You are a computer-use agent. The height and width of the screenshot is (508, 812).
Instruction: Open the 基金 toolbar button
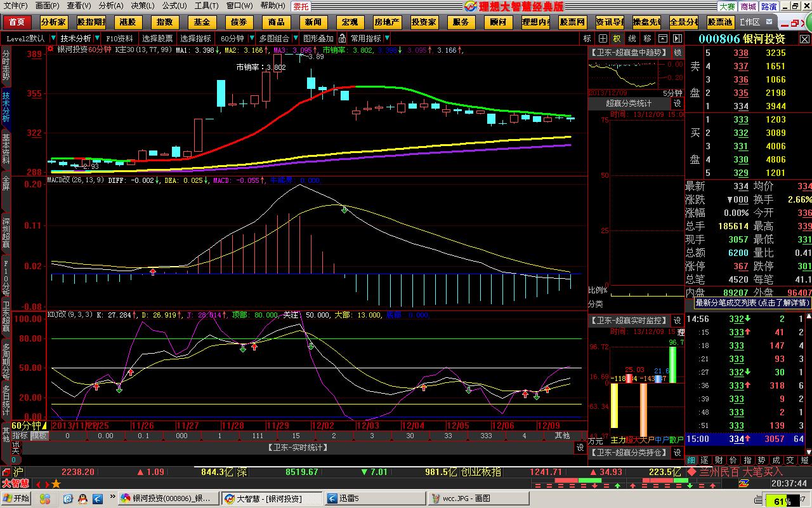[x=202, y=22]
